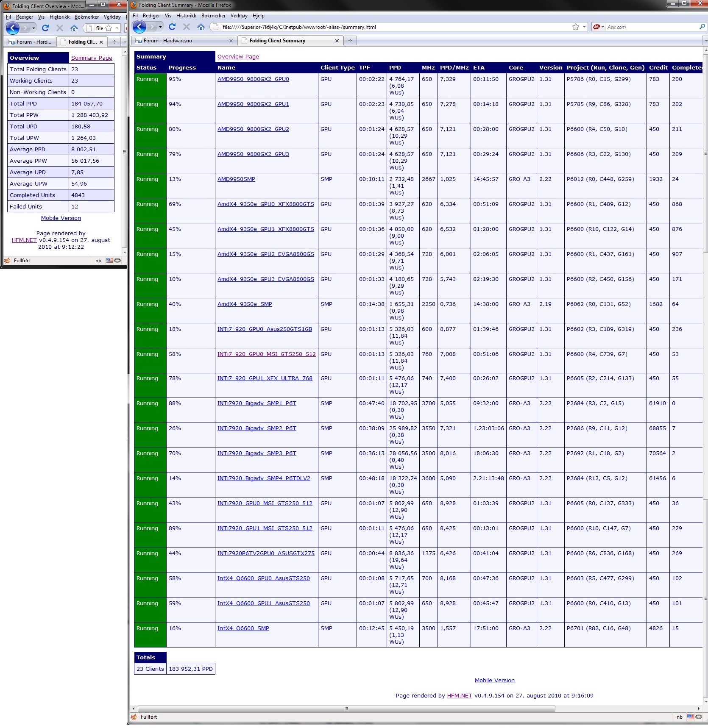Click bookmark star in Overview window address bar
Viewport: 708px width, 728px height.
[109, 28]
